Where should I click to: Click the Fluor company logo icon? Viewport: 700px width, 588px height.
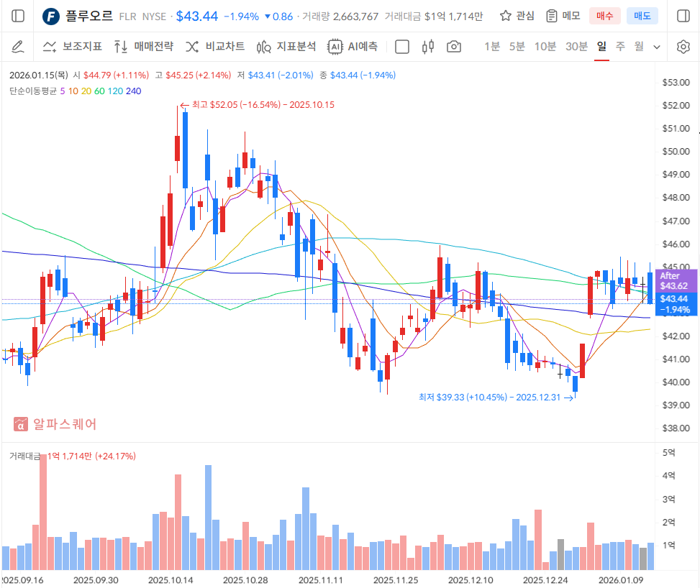tap(51, 16)
